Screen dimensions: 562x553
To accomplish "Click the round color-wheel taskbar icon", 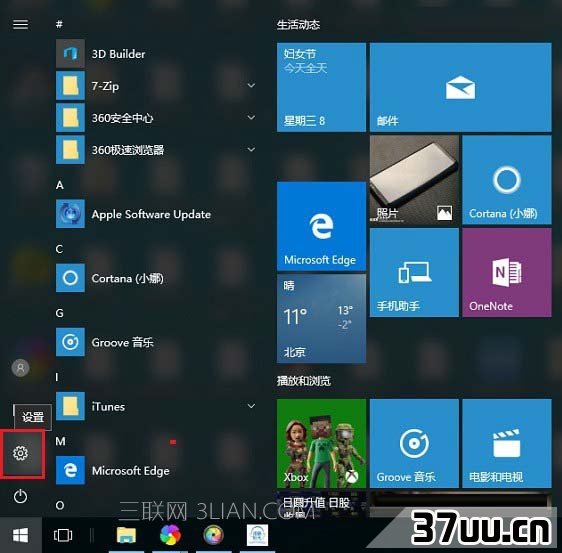I will [x=213, y=535].
